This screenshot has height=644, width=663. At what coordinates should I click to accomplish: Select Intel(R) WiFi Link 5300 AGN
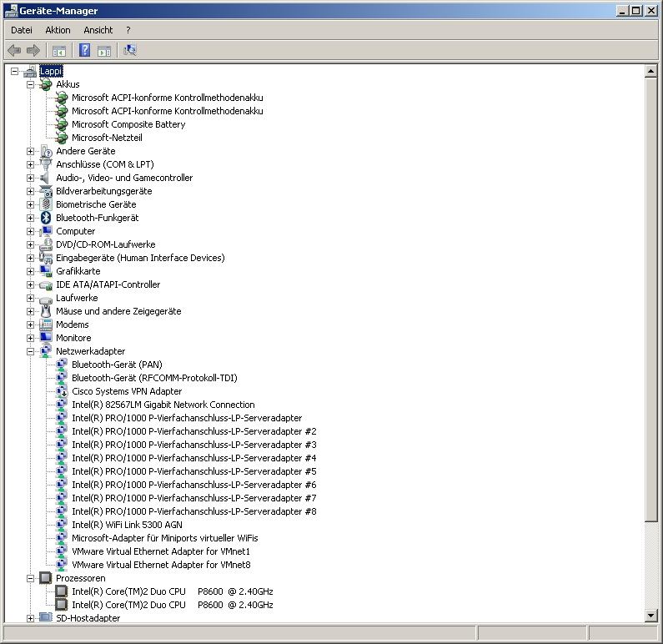(x=127, y=525)
